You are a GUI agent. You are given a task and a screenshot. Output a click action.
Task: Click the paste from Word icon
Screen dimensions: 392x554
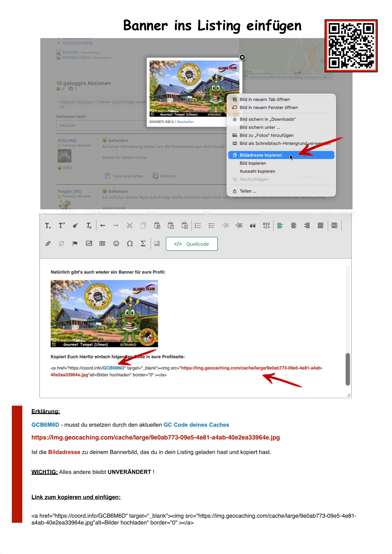(185, 226)
